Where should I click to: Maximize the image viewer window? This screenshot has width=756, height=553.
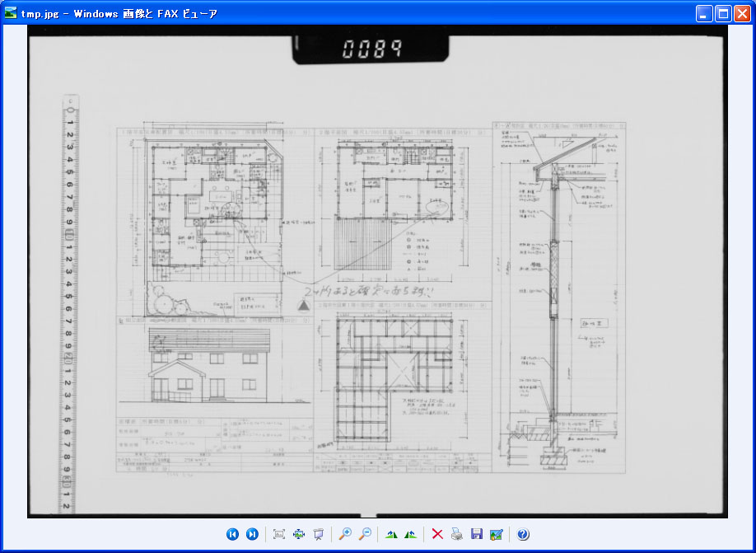[x=722, y=13]
